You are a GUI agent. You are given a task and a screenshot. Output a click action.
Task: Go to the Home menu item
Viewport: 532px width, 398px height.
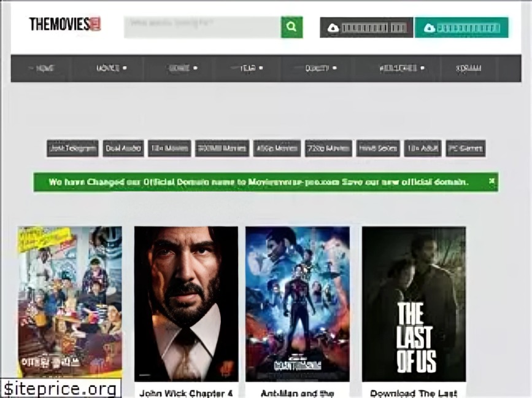[42, 68]
